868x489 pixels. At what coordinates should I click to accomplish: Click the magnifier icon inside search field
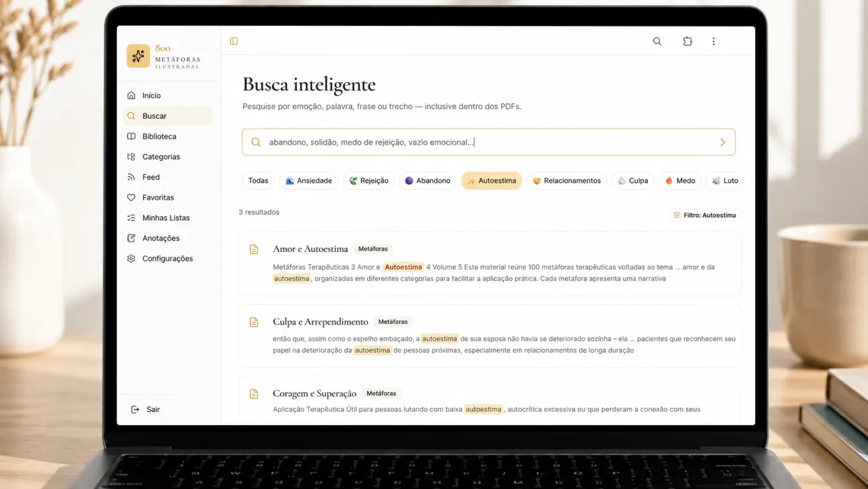coord(255,142)
